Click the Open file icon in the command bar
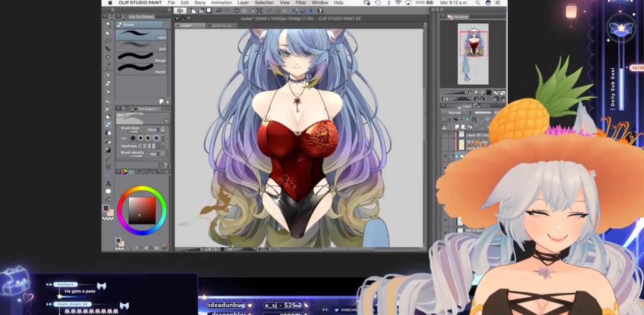Image resolution: width=644 pixels, height=315 pixels. point(200,10)
